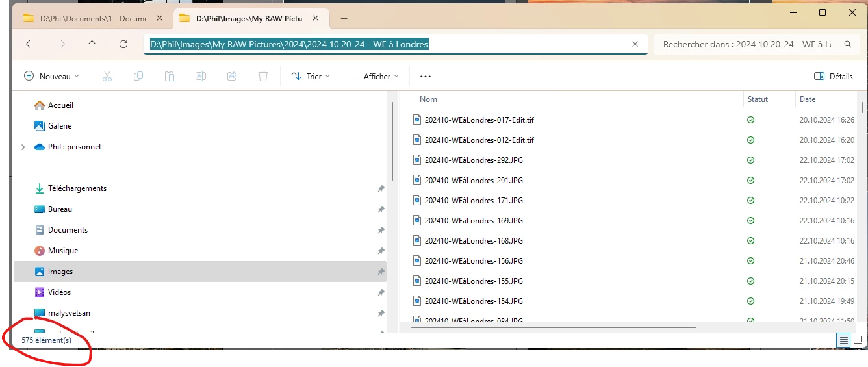The height and width of the screenshot is (367, 868).
Task: Select file 202410-WEàLondres-012-Edit.tif
Action: pyautogui.click(x=479, y=140)
